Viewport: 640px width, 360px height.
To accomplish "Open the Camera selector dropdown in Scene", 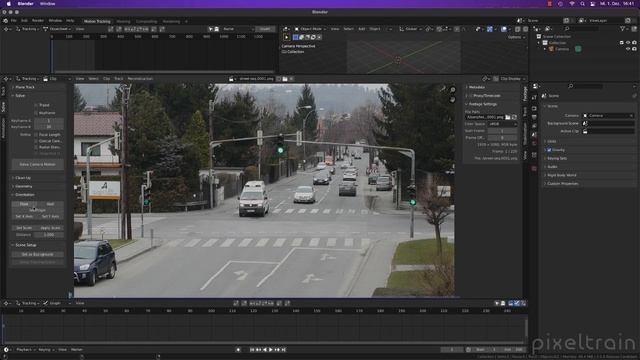I will [x=608, y=116].
